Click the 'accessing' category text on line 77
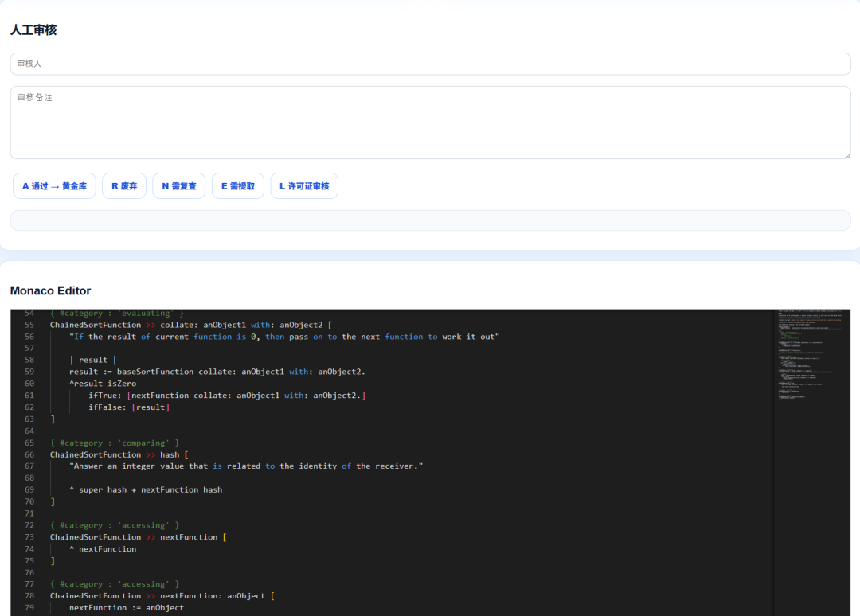The image size is (860, 616). (143, 584)
